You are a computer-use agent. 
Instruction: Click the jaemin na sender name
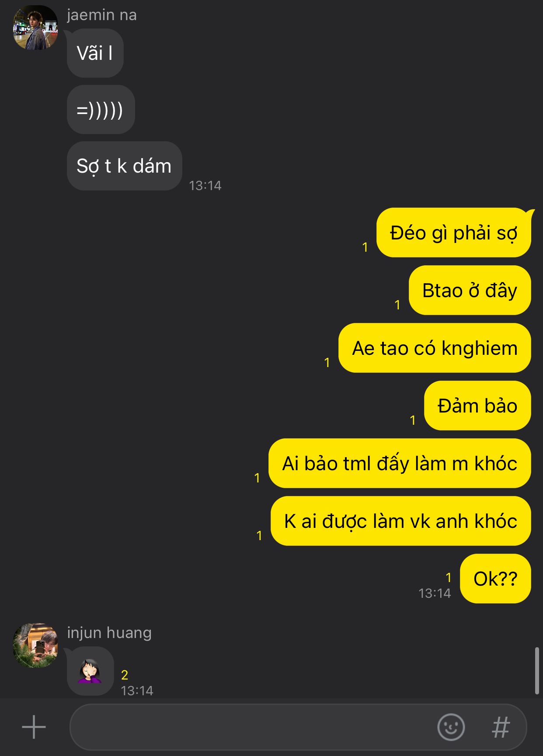[102, 15]
